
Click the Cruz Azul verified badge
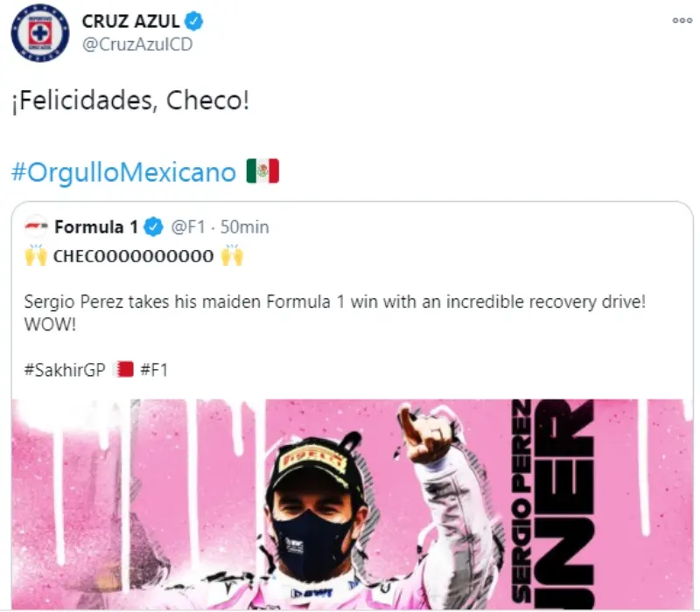194,21
